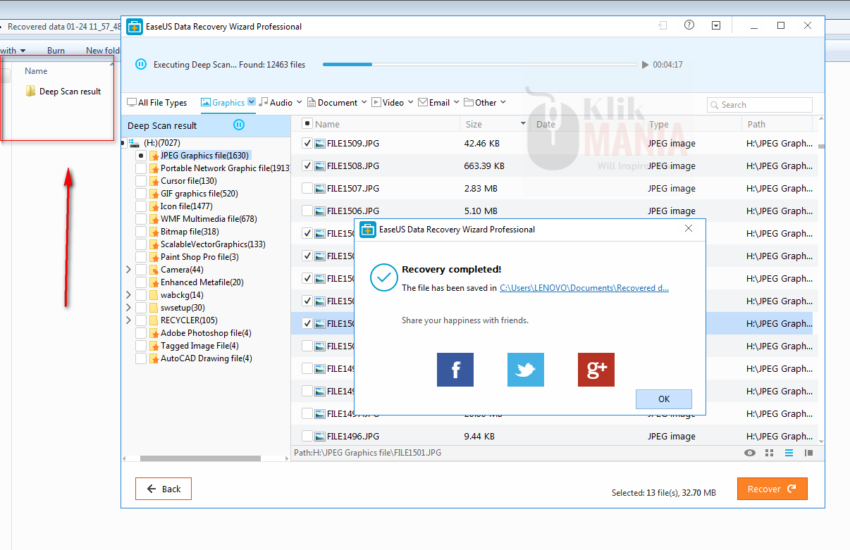Click the Search input field
This screenshot has width=850, height=550.
coord(759,105)
